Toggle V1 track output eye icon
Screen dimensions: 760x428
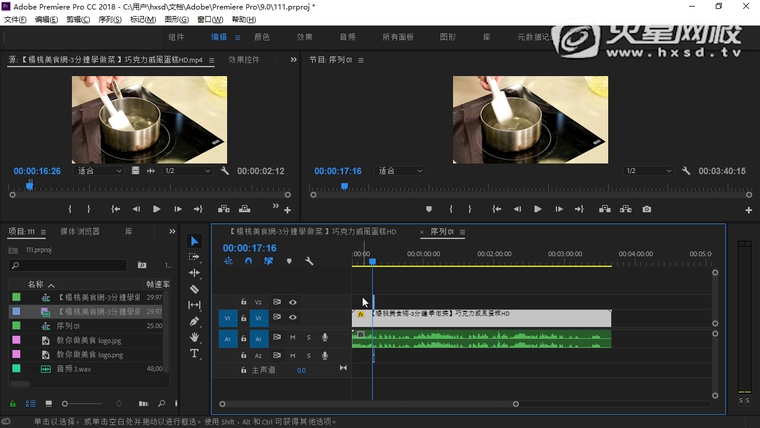pos(293,318)
